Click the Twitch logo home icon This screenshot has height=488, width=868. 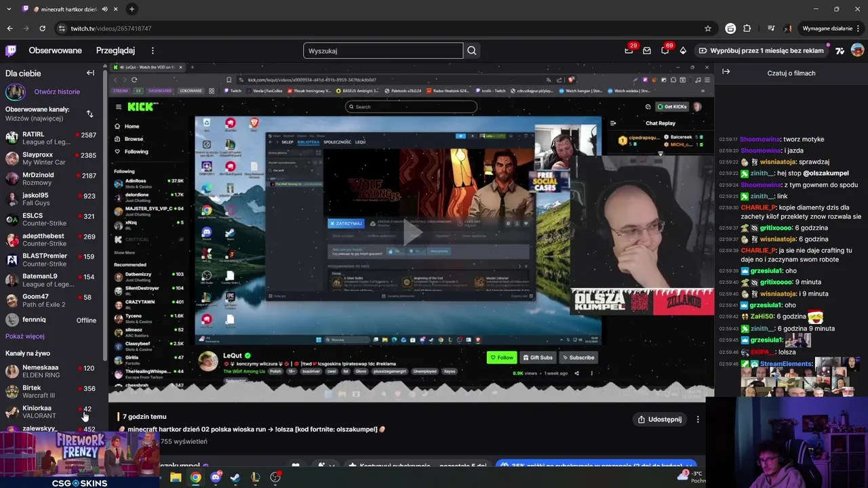point(11,50)
